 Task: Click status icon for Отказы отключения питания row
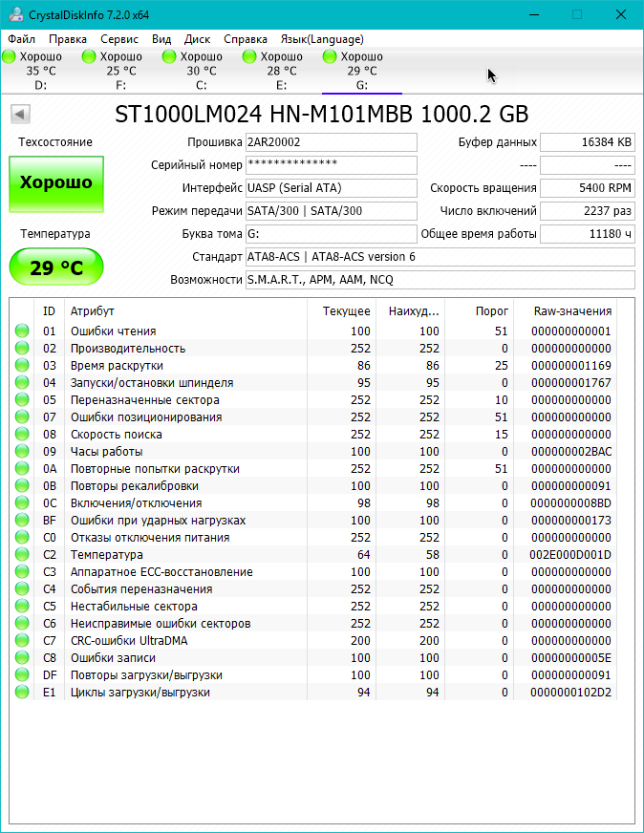(22, 537)
